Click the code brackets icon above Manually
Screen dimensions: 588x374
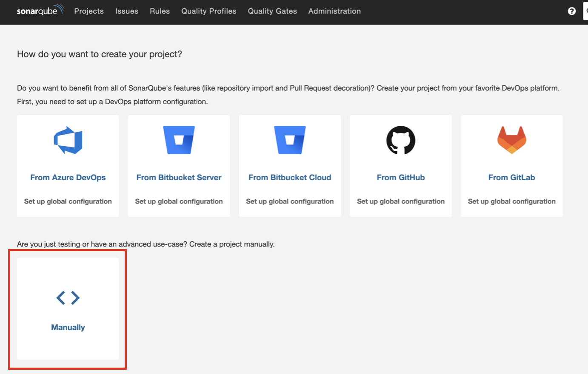pyautogui.click(x=68, y=297)
